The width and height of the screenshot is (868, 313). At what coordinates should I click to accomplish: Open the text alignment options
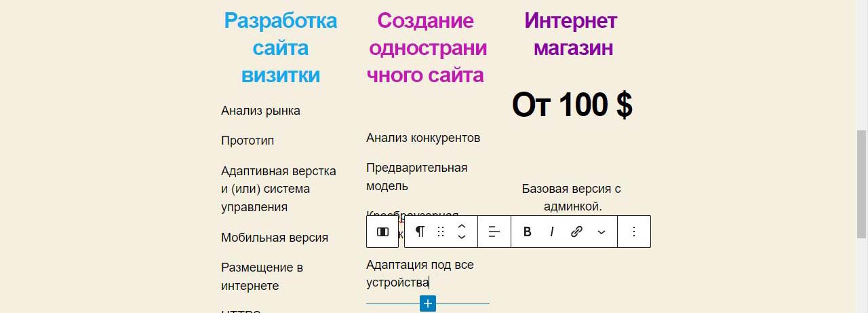coord(494,232)
